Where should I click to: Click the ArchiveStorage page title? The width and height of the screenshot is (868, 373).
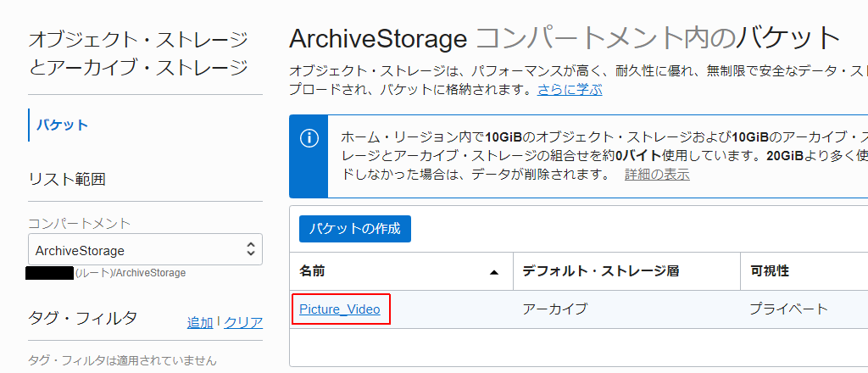379,38
